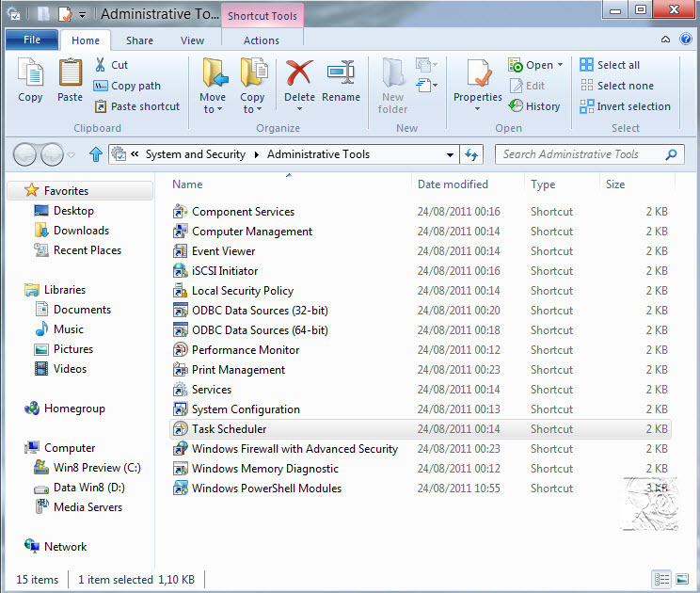Click Paste shortcut in the ribbon
Screen dimensions: 700x593
[x=137, y=106]
